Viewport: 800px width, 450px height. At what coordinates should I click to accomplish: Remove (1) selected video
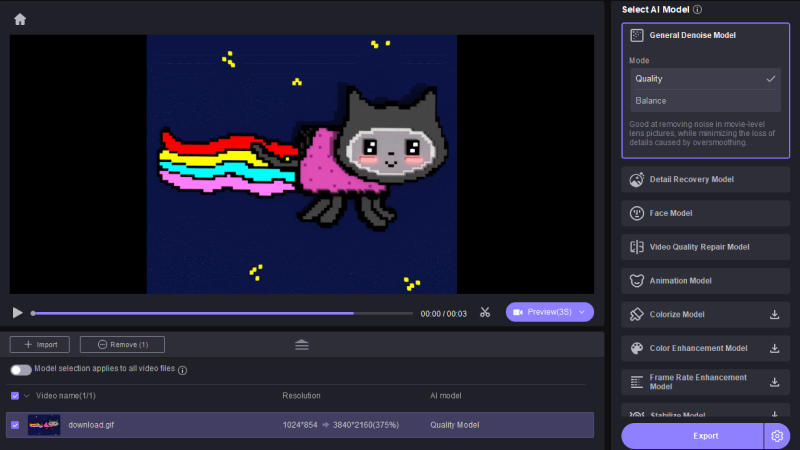(122, 344)
